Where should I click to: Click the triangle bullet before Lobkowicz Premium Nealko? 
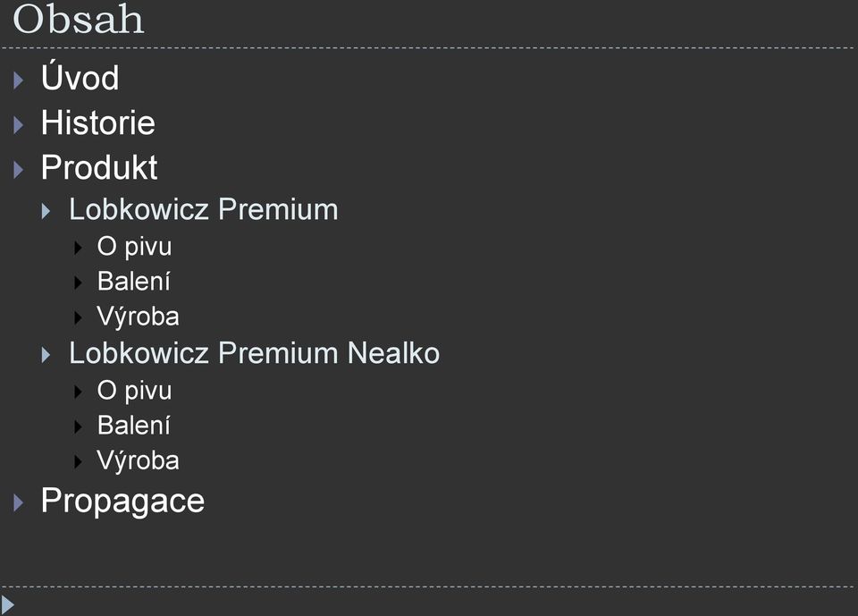click(x=46, y=355)
